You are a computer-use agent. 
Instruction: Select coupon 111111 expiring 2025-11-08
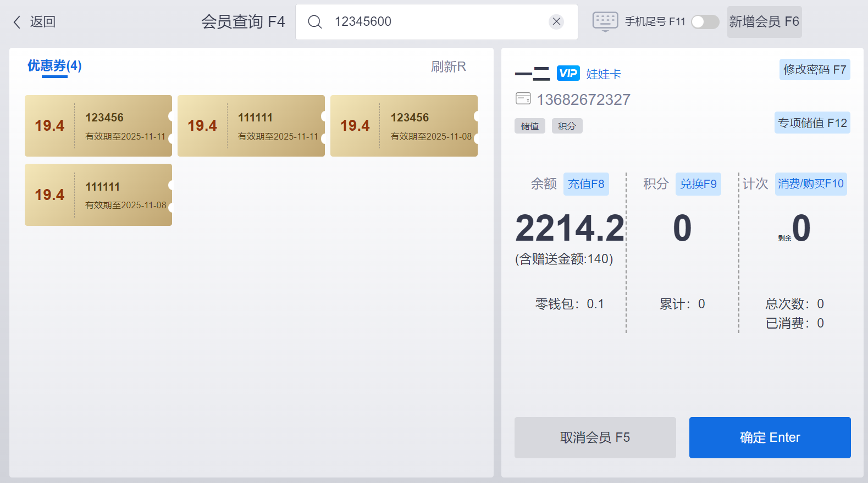(98, 195)
